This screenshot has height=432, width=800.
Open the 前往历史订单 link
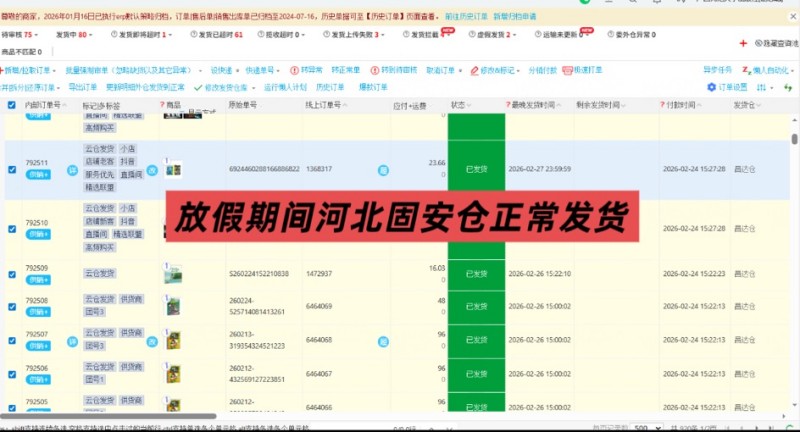click(466, 16)
